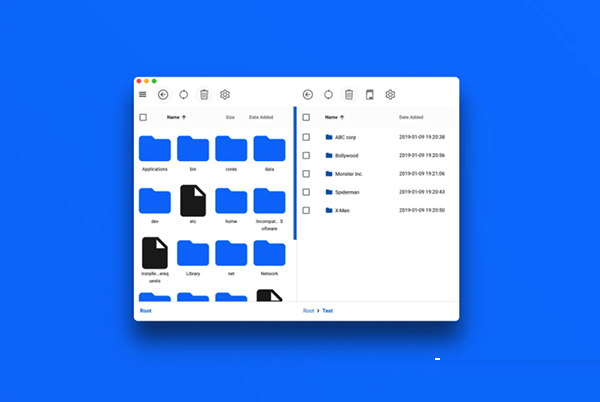600x402 pixels.
Task: Open the Applications folder
Action: click(155, 148)
